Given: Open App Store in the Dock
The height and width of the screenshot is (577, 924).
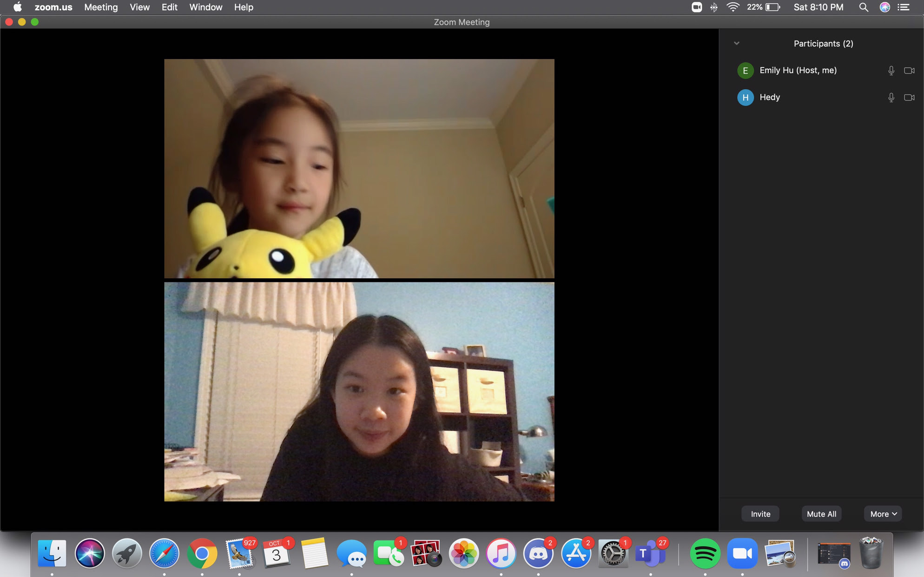Looking at the screenshot, I should pyautogui.click(x=576, y=553).
